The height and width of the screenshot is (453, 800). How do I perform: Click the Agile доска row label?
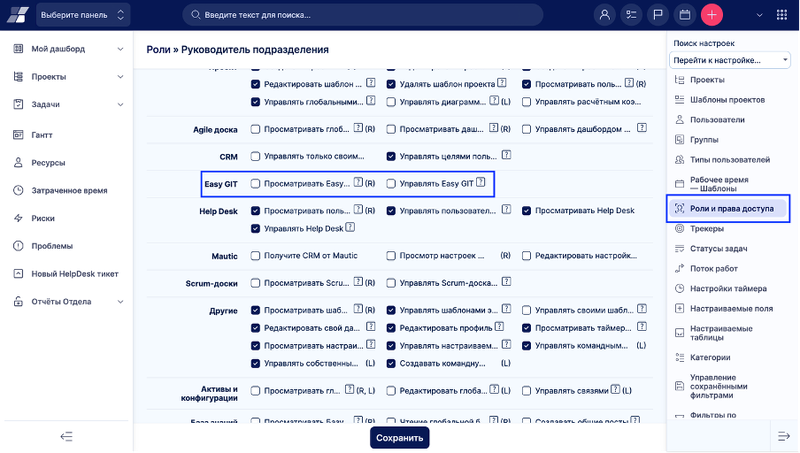click(215, 130)
